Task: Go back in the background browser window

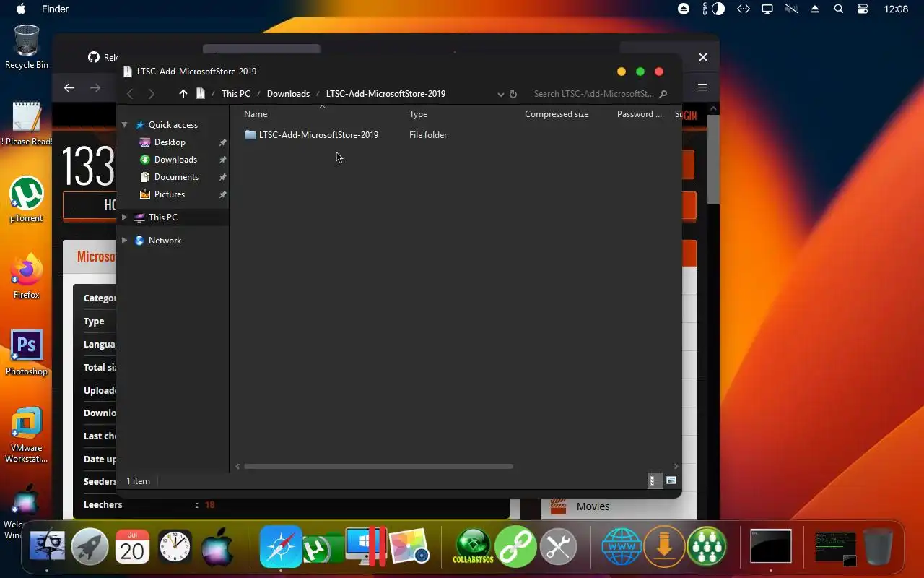Action: [69, 87]
